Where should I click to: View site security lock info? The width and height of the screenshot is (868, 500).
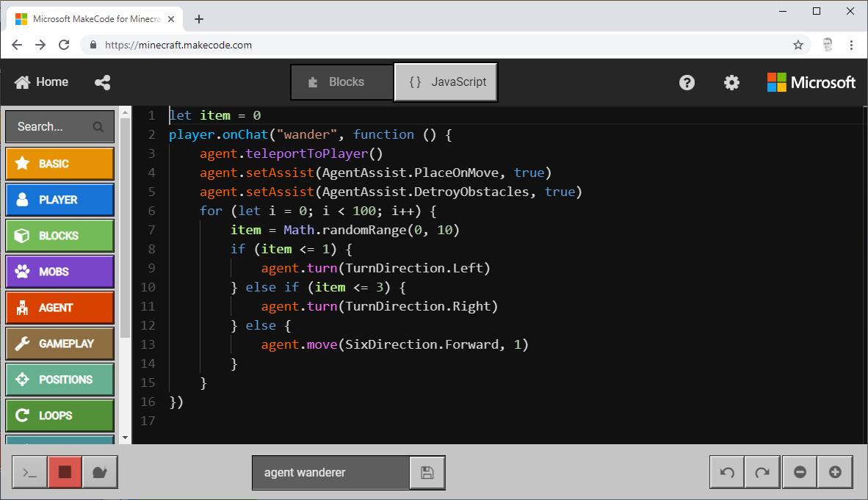pos(93,45)
